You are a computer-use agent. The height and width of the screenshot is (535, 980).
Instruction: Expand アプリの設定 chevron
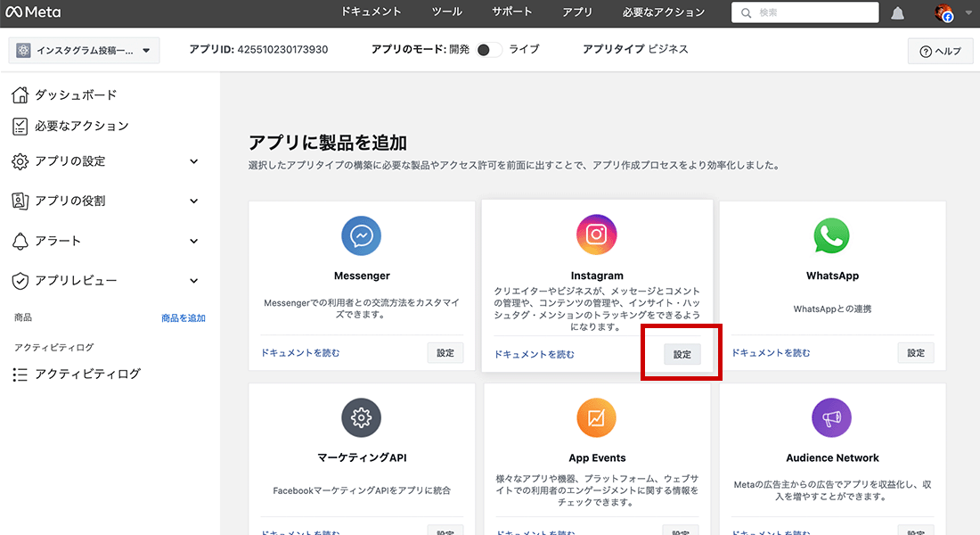(x=193, y=161)
